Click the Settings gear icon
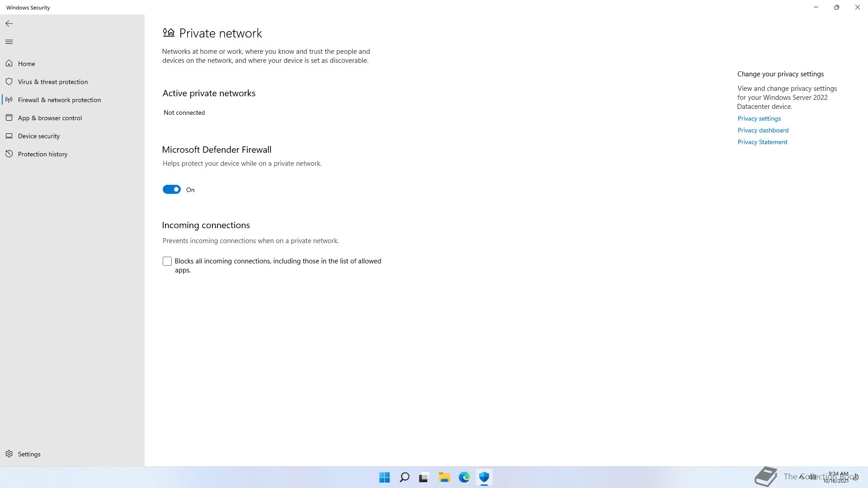The height and width of the screenshot is (488, 868). (9, 454)
